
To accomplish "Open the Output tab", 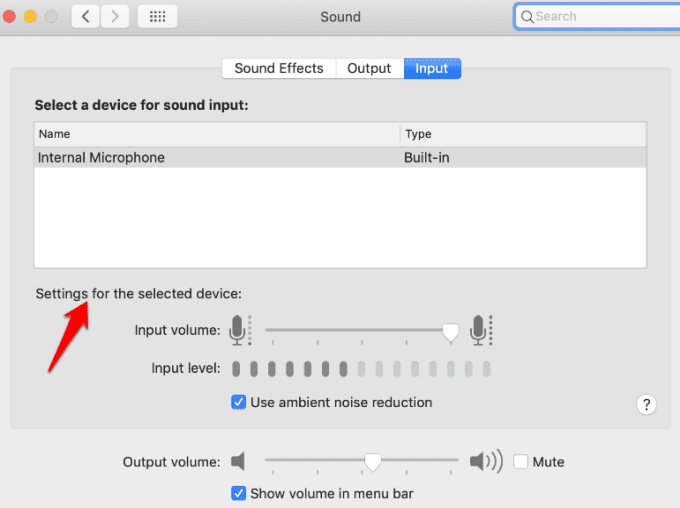I will click(369, 68).
